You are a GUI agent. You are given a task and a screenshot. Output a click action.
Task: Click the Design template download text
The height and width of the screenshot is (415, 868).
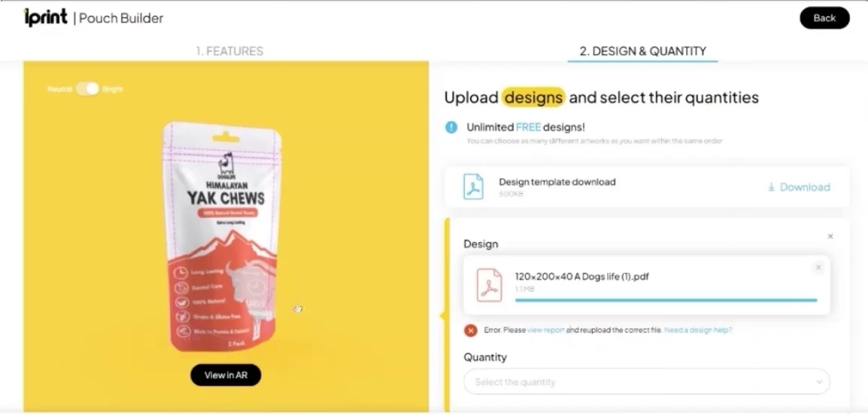tap(557, 182)
